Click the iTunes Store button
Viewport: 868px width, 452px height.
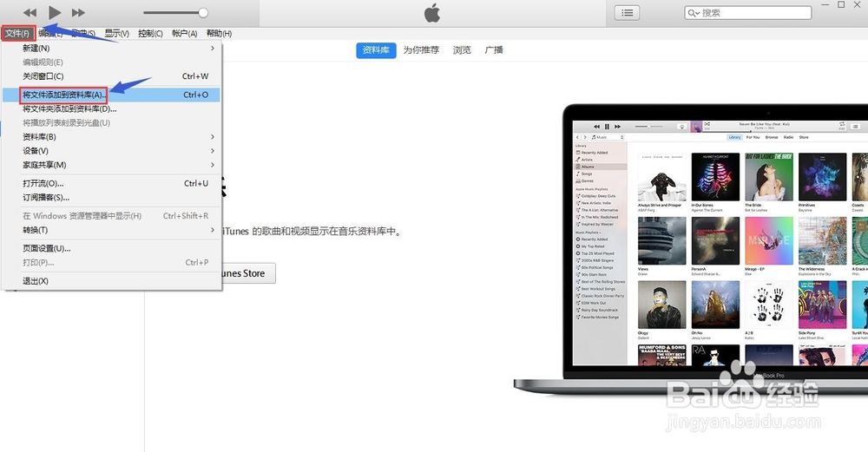[x=248, y=273]
